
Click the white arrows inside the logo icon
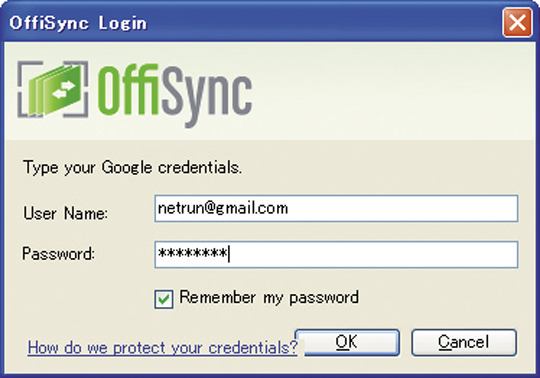(64, 89)
